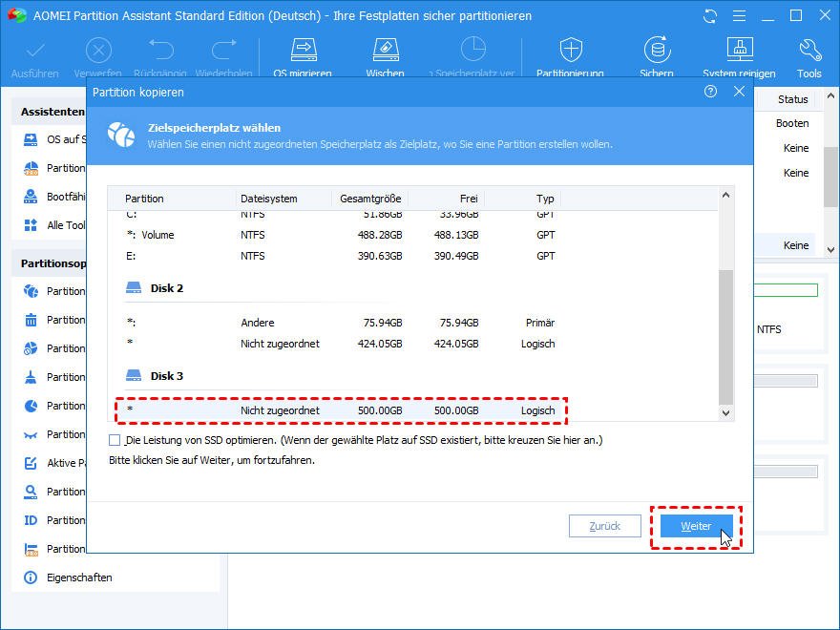The height and width of the screenshot is (630, 840).
Task: Click the Bootfähig media sidebar icon
Action: (31, 197)
